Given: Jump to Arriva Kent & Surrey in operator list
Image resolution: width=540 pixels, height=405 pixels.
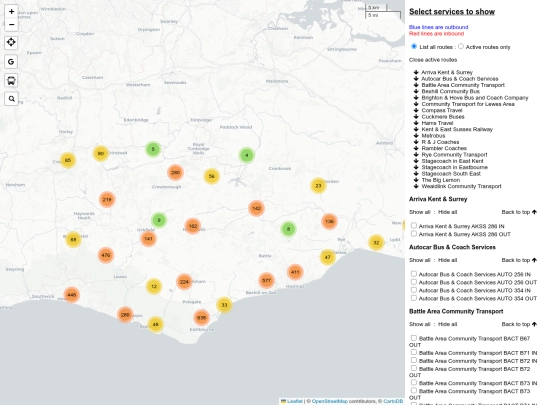Looking at the screenshot, I should tap(447, 72).
